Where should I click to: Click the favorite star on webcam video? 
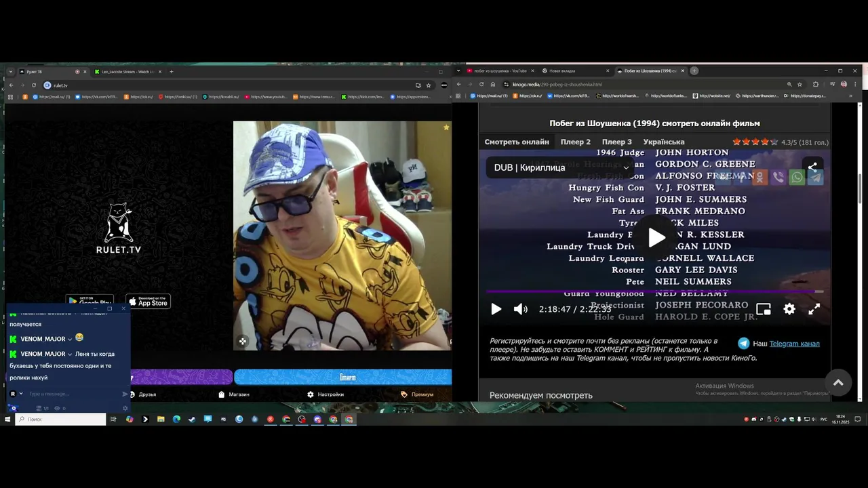446,127
